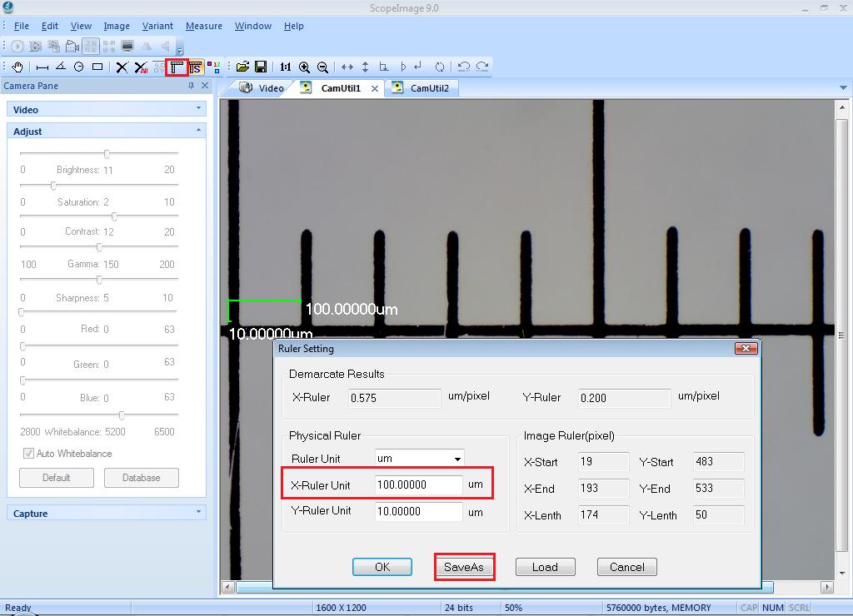The image size is (853, 616).
Task: Open the Measure menu
Action: tap(203, 26)
